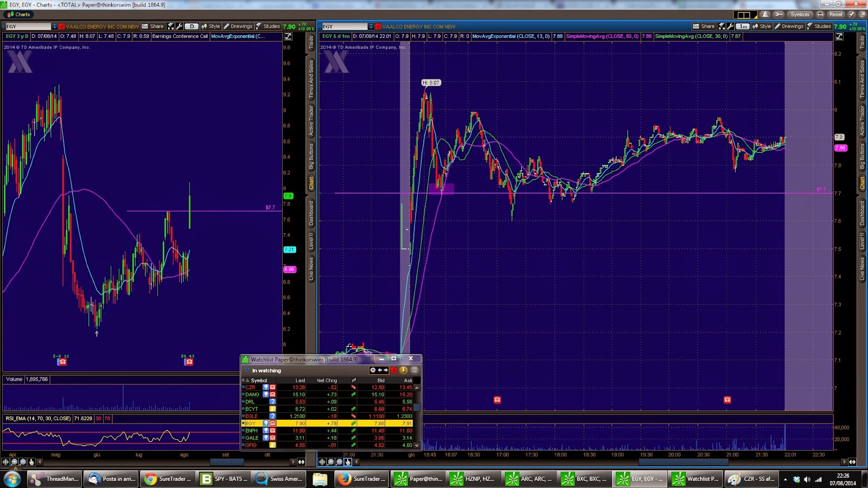Click the pin icon in top toolbar
The width and height of the screenshot is (868, 488).
[851, 15]
